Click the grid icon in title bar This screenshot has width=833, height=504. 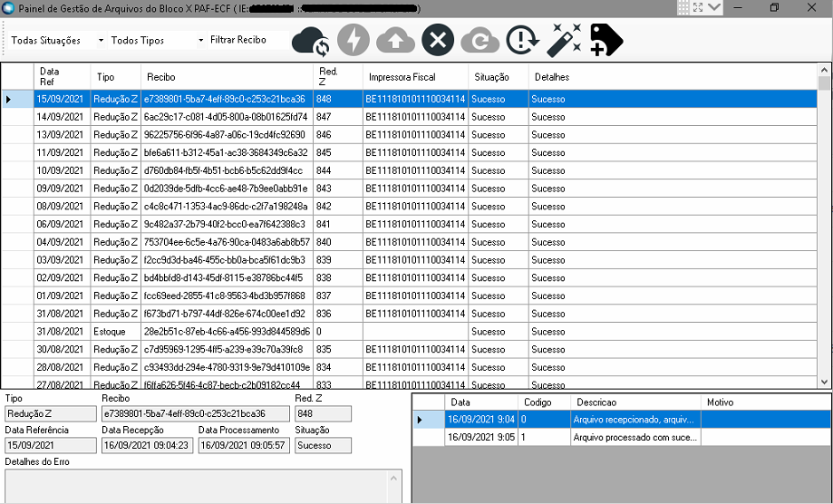pos(683,7)
